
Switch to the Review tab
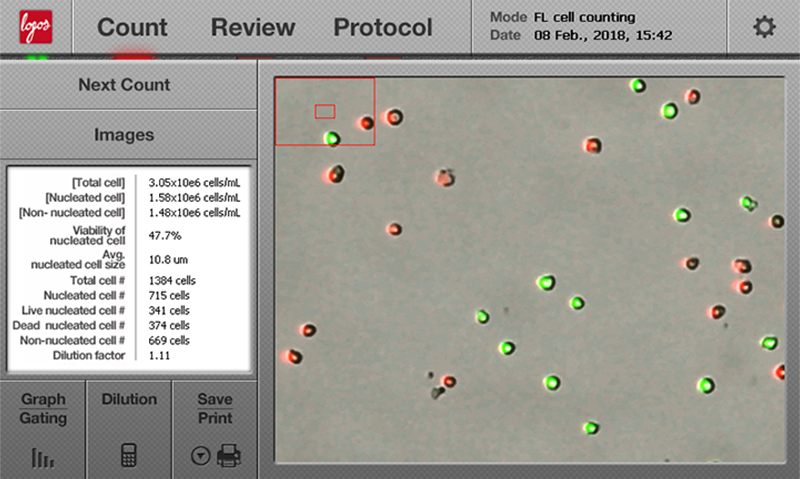coord(253,27)
